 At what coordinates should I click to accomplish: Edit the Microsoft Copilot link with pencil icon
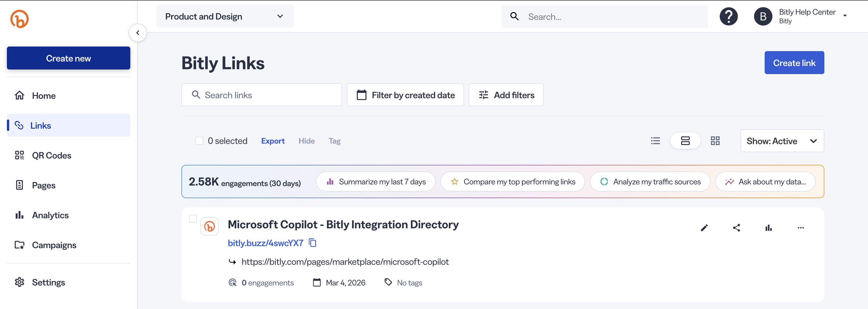pos(704,228)
